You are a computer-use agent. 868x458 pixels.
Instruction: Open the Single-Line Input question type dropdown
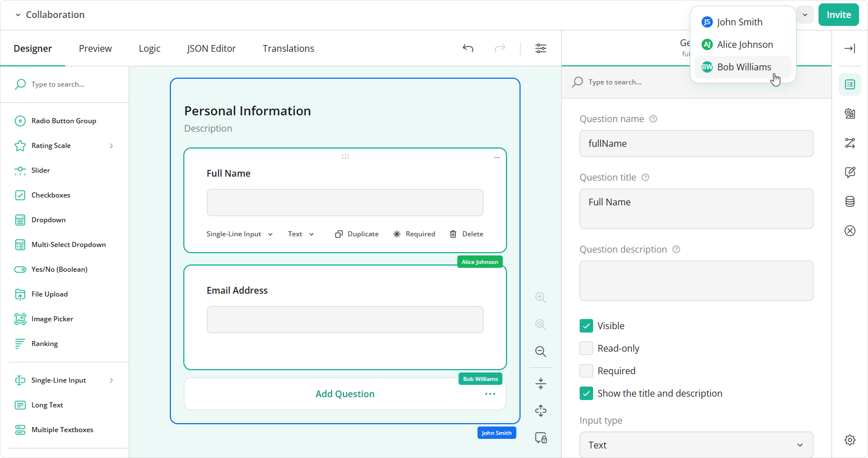click(x=239, y=234)
